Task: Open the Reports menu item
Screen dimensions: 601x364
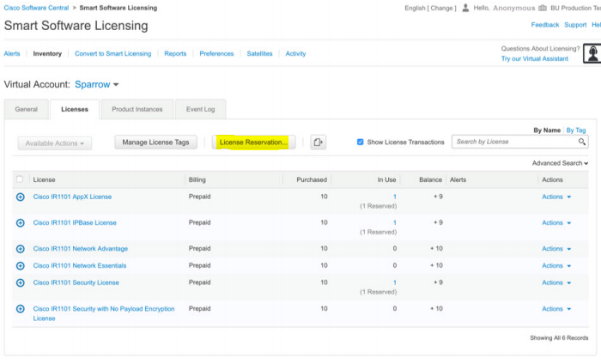Action: tap(175, 53)
